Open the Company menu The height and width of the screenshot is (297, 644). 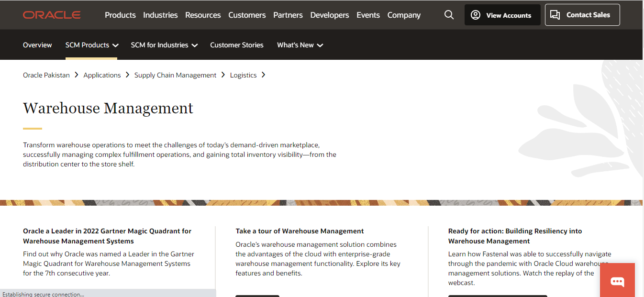click(x=404, y=15)
